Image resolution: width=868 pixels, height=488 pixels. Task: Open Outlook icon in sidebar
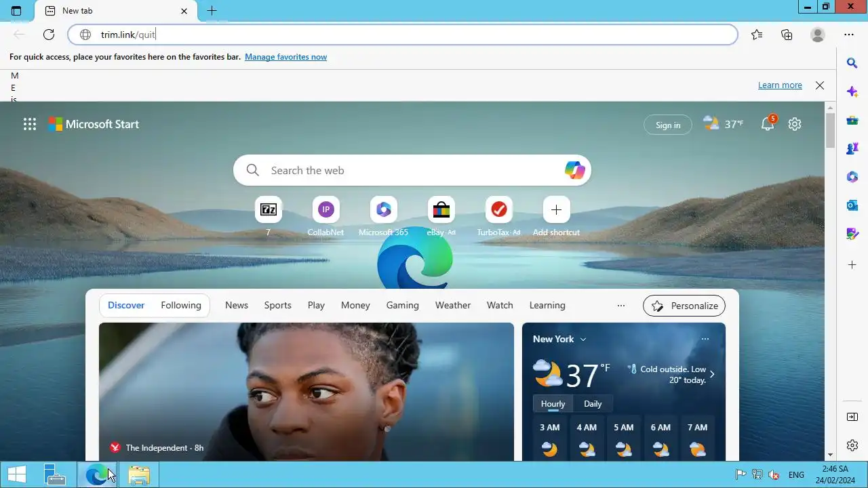click(x=852, y=205)
